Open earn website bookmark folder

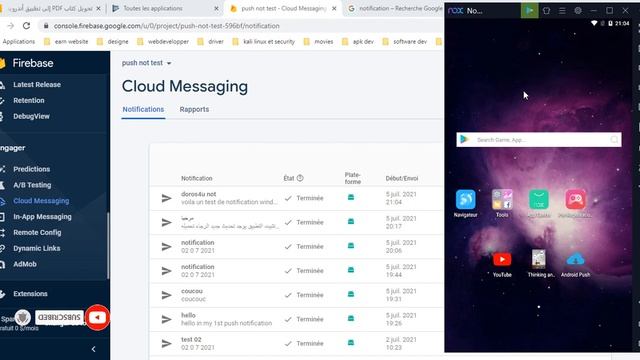pos(66,42)
